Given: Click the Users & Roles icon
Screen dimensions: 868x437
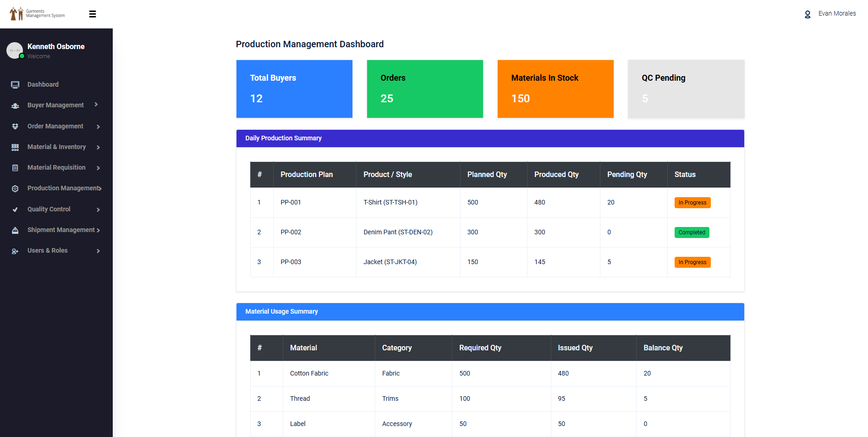Looking at the screenshot, I should [x=15, y=251].
